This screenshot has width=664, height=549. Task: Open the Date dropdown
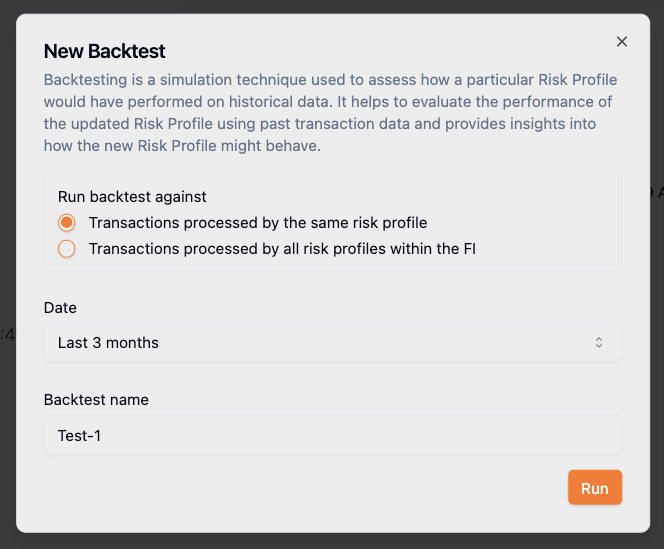tap(332, 342)
